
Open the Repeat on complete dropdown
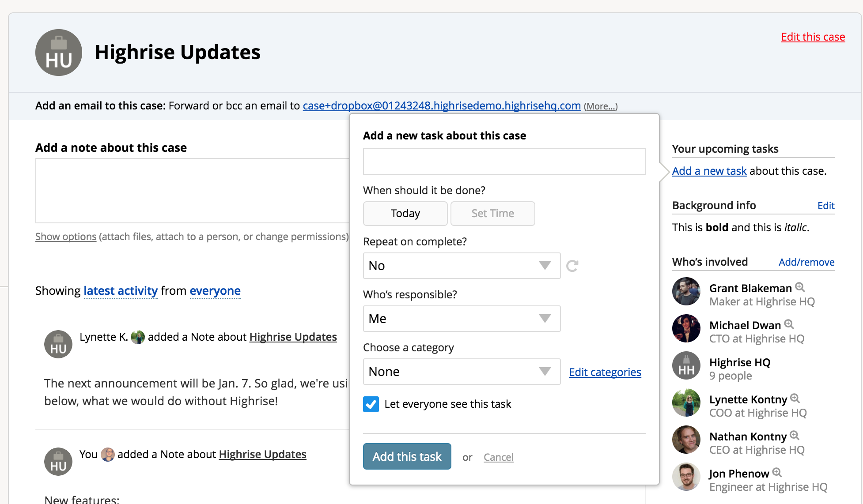(462, 266)
